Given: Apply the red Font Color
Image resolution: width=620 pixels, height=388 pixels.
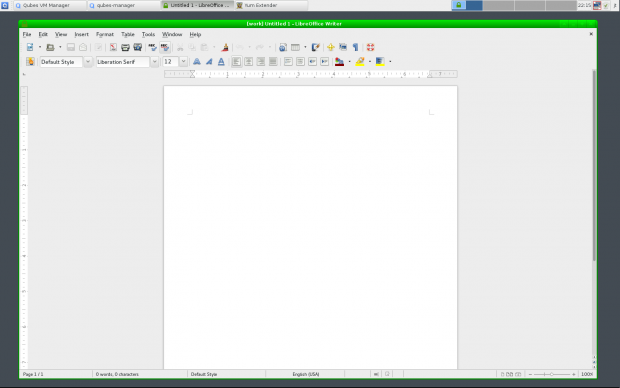Looking at the screenshot, I should (x=339, y=62).
